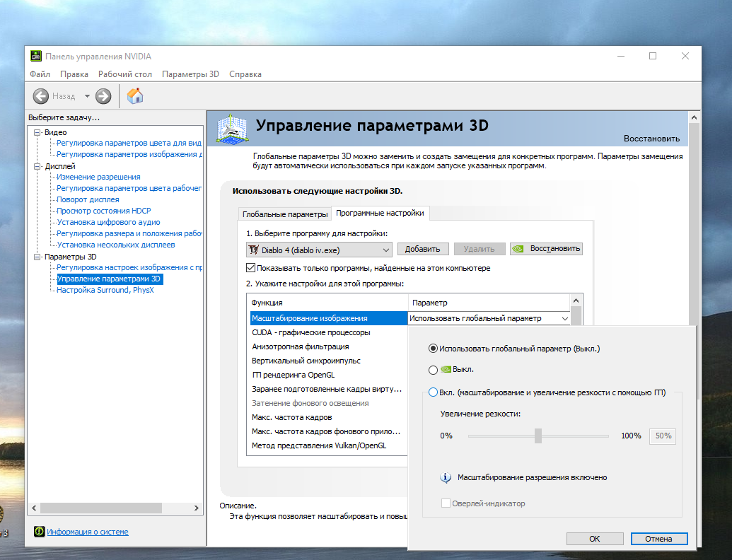This screenshot has width=732, height=560.
Task: Click the NVIDIA Control Panel title bar icon
Action: pyautogui.click(x=36, y=56)
